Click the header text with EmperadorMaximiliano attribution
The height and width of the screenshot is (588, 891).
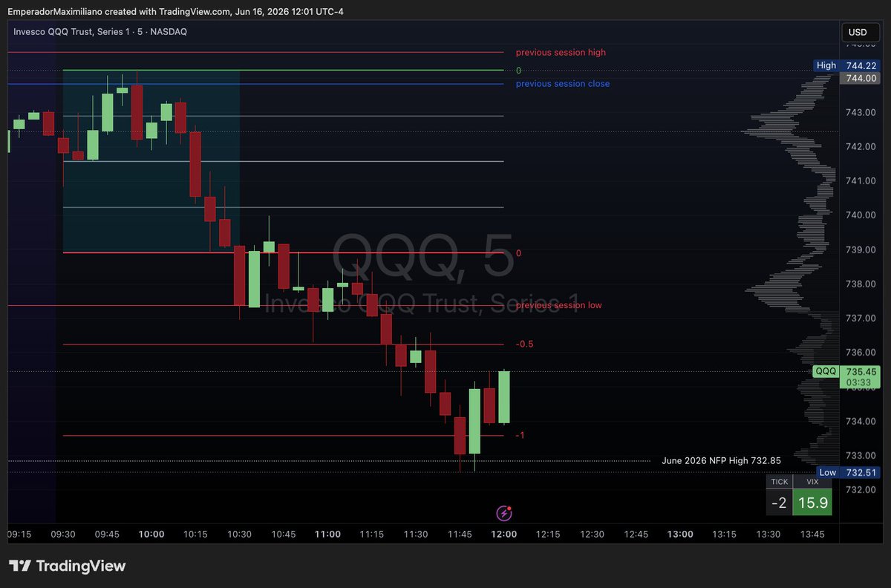(x=176, y=11)
